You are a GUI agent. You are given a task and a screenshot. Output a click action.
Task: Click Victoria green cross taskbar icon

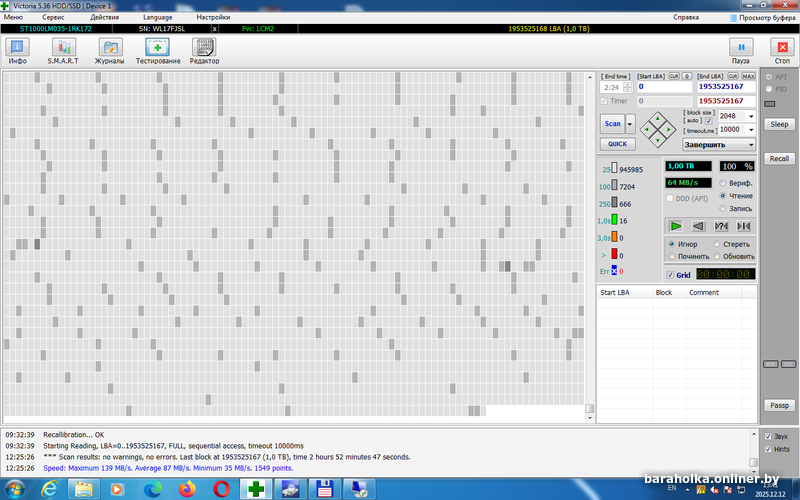(x=256, y=489)
